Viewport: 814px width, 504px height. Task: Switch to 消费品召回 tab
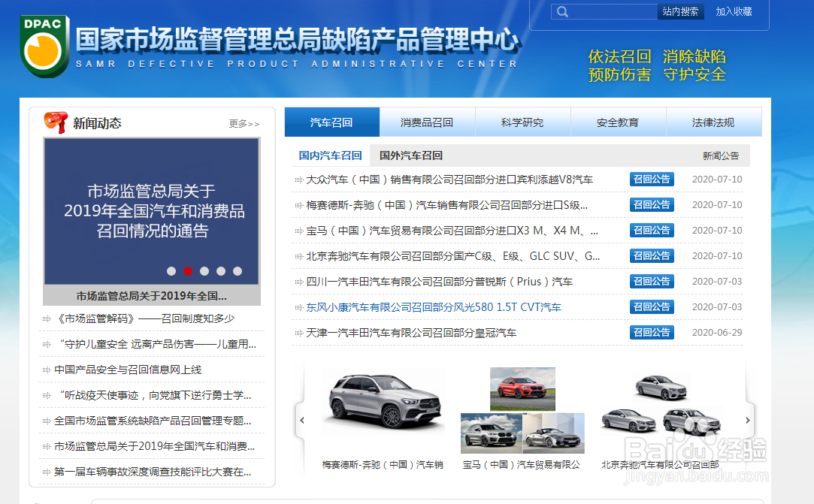[427, 122]
